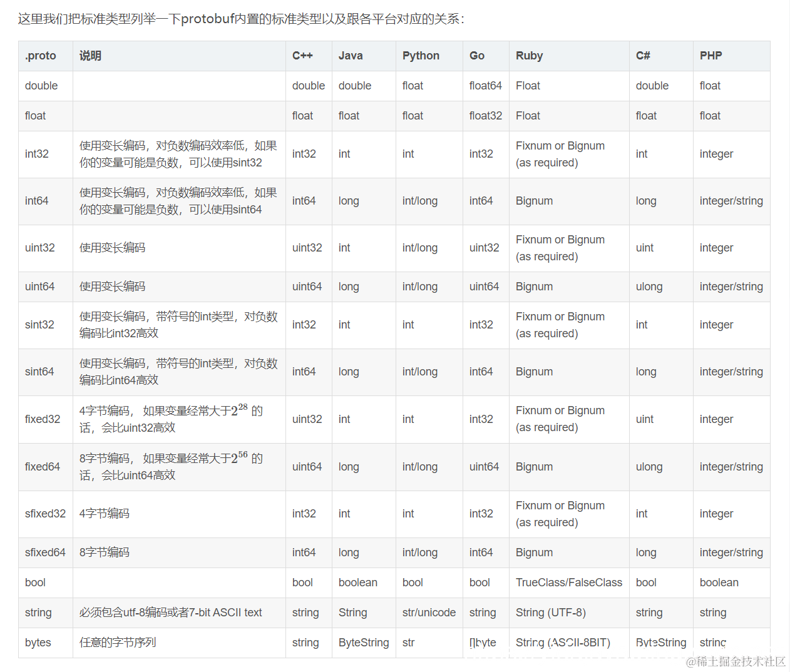Select 'uint64' in the .proto column

pyautogui.click(x=40, y=287)
